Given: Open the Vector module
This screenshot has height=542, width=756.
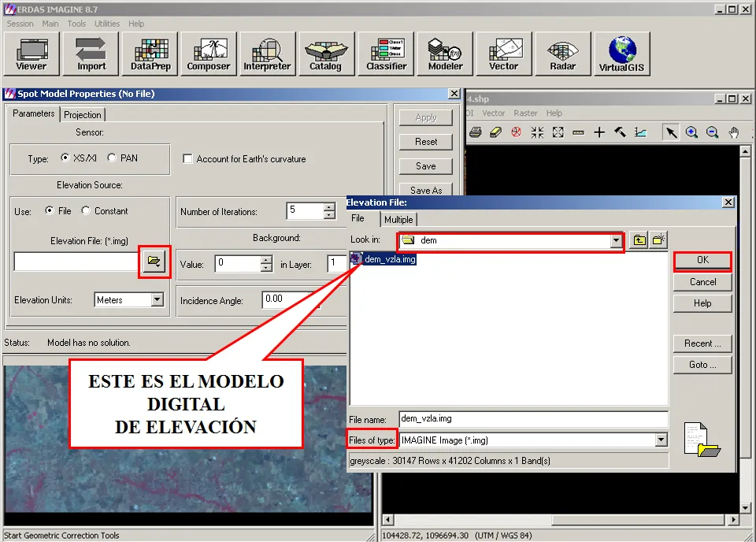Looking at the screenshot, I should pyautogui.click(x=504, y=54).
